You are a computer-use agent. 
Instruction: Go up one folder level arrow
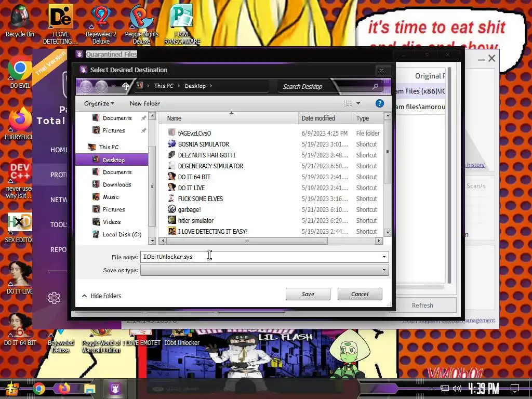tap(126, 86)
